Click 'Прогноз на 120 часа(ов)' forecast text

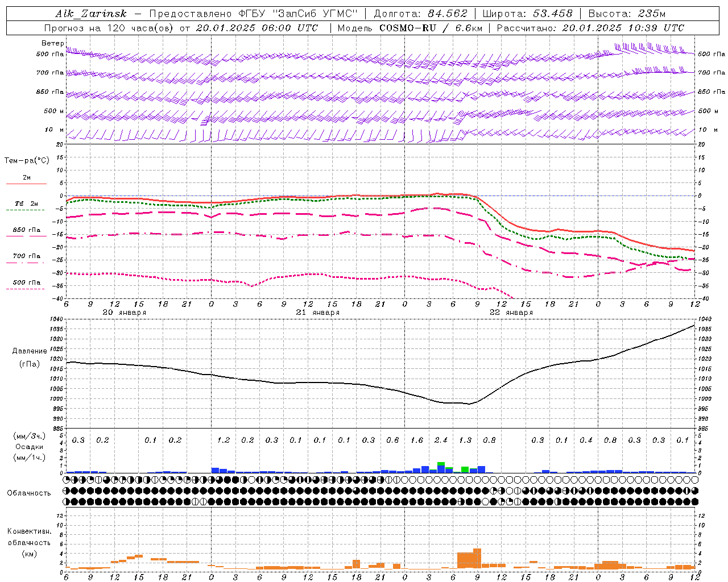(110, 28)
